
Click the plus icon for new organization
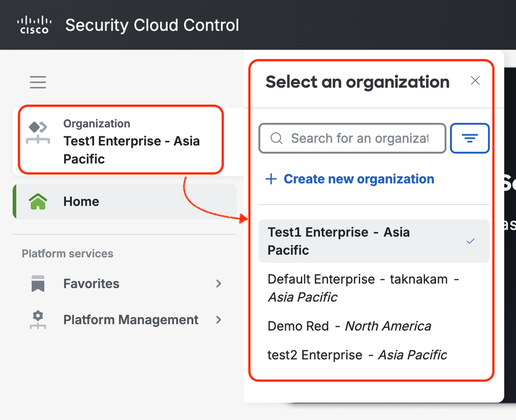[x=271, y=179]
